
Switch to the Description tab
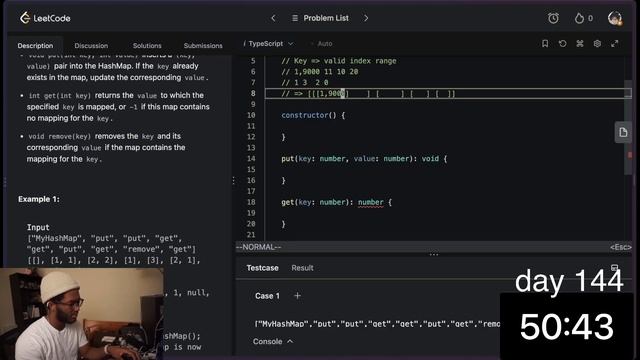tap(35, 46)
